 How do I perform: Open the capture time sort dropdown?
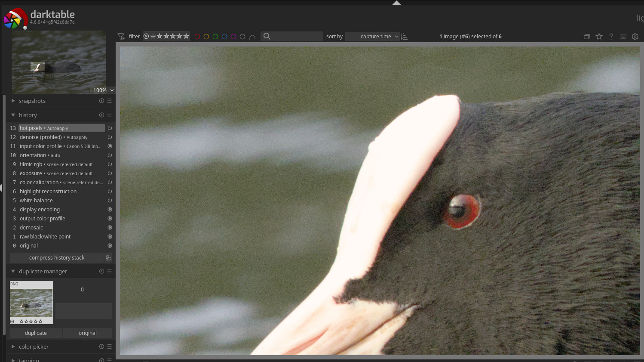(x=372, y=37)
